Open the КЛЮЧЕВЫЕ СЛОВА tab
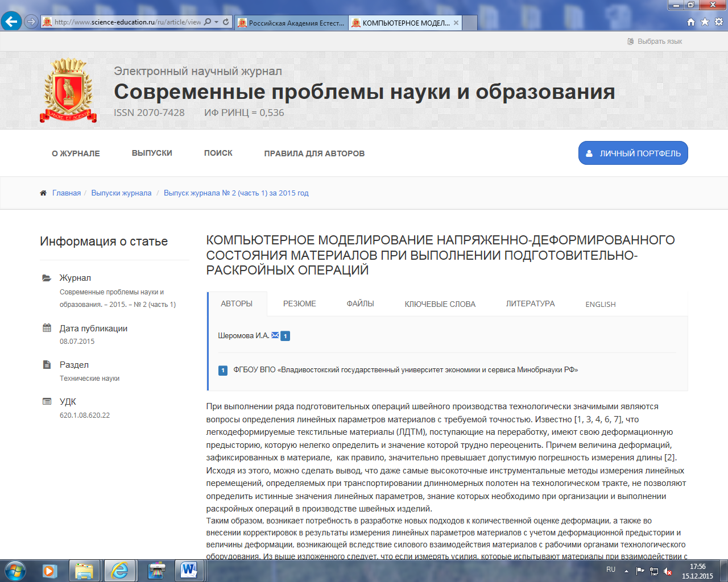728x582 pixels. click(x=440, y=304)
